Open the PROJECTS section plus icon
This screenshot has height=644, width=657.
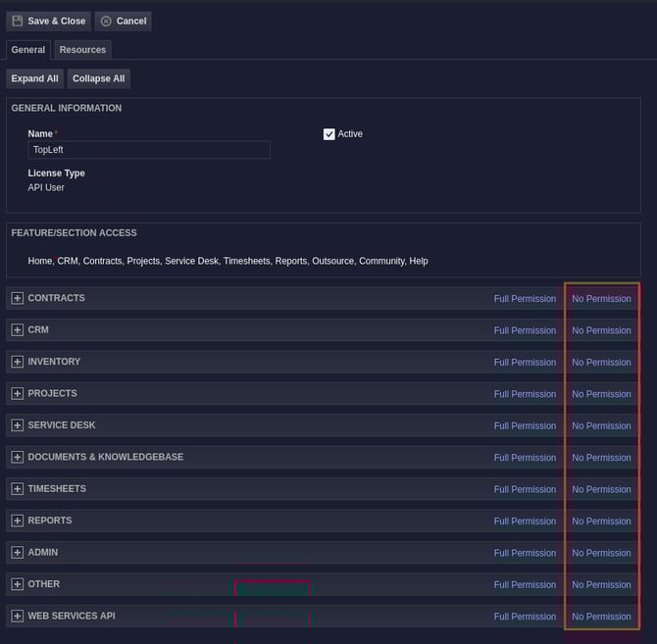[18, 394]
